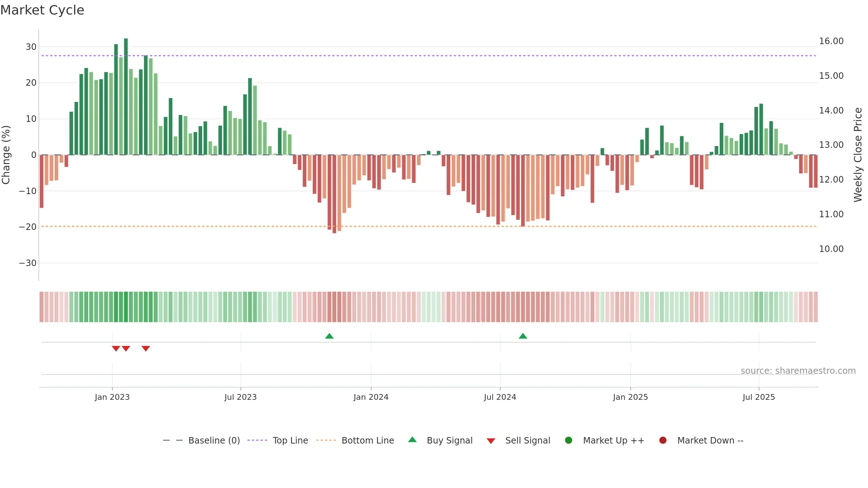Toggle the Market Down -- legend label
The image size is (868, 488).
(x=710, y=440)
